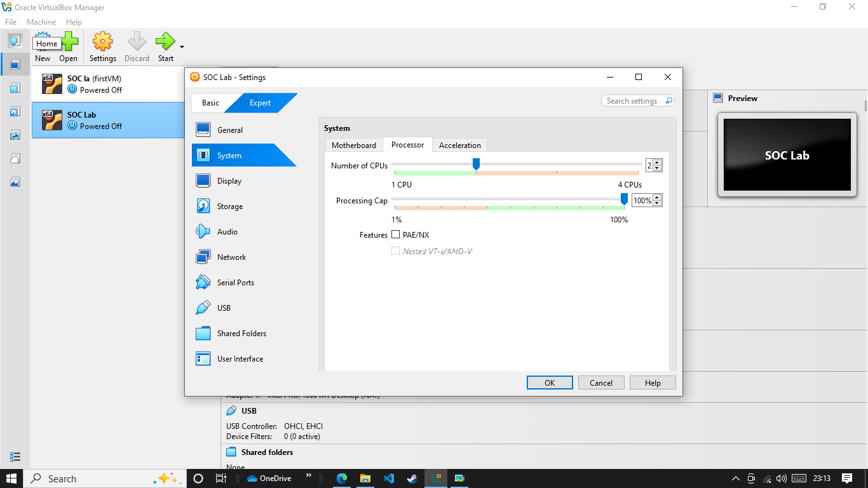Click the Cancel button
868x488 pixels.
tap(601, 383)
